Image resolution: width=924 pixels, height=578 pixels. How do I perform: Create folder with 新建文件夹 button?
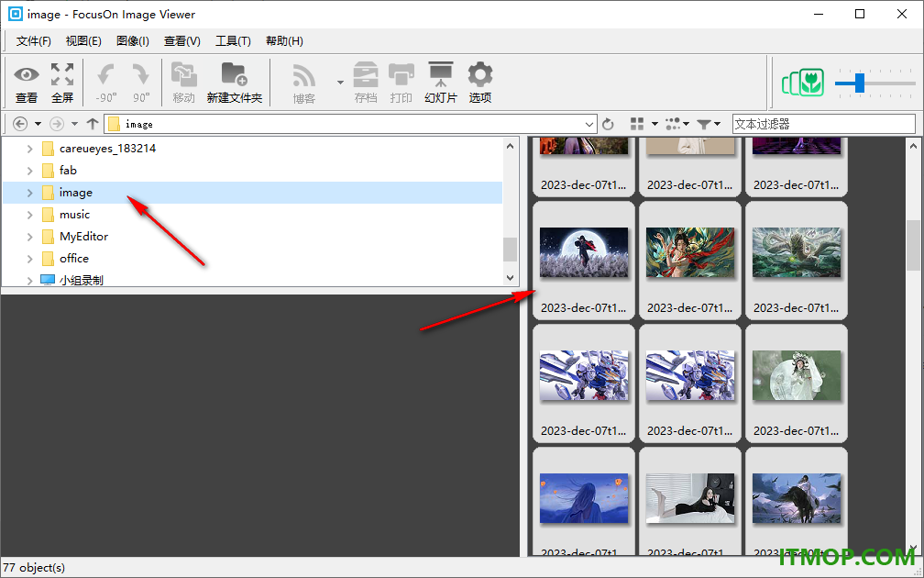[x=234, y=83]
